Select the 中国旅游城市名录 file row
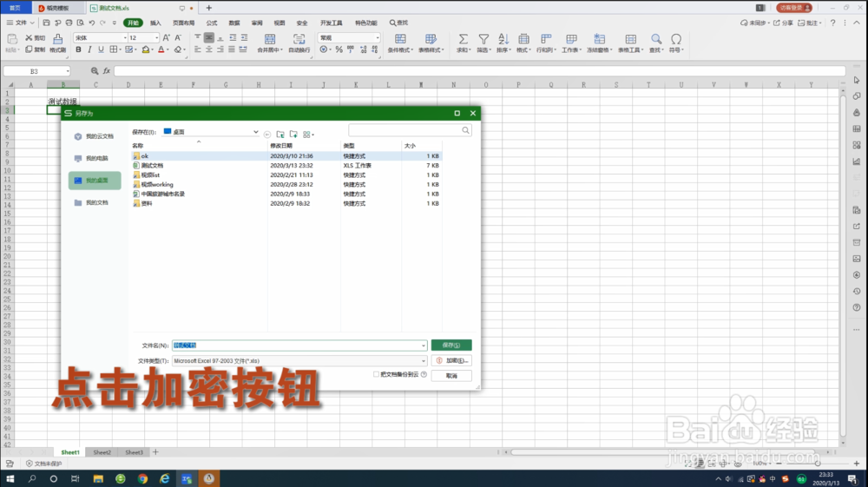 point(286,194)
